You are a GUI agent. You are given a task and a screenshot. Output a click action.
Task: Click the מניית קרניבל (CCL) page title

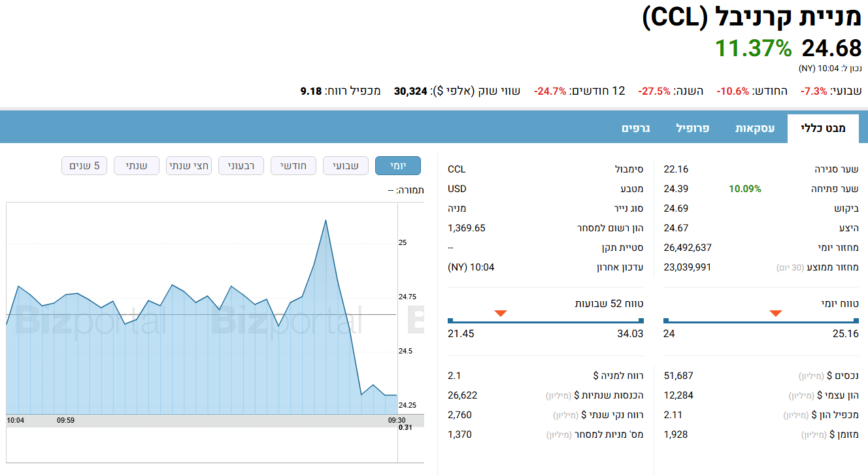(x=752, y=18)
